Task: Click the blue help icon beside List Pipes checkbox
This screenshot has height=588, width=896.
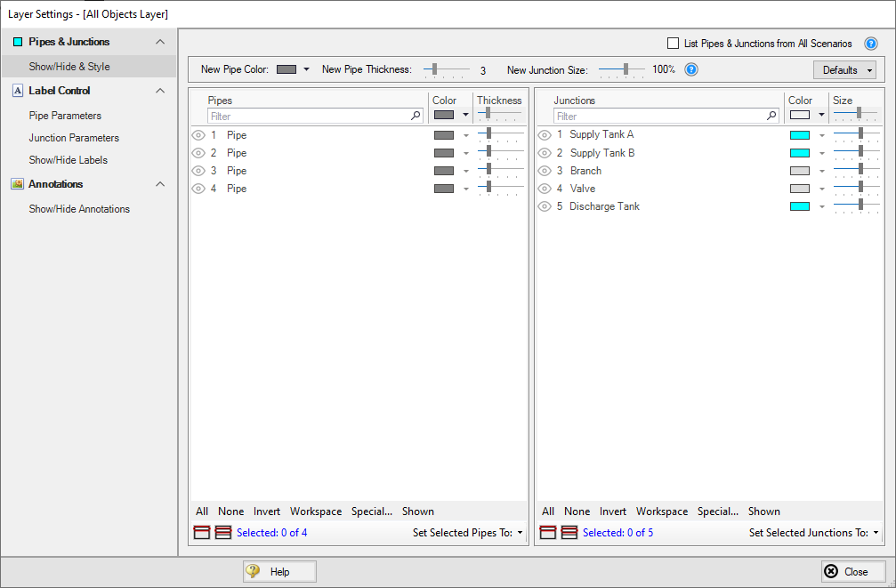Action: tap(871, 44)
